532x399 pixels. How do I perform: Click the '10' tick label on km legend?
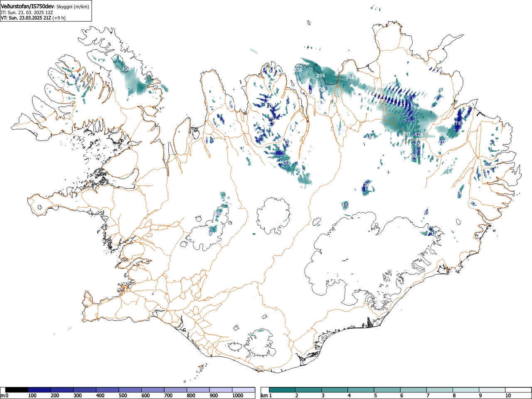pos(508,396)
